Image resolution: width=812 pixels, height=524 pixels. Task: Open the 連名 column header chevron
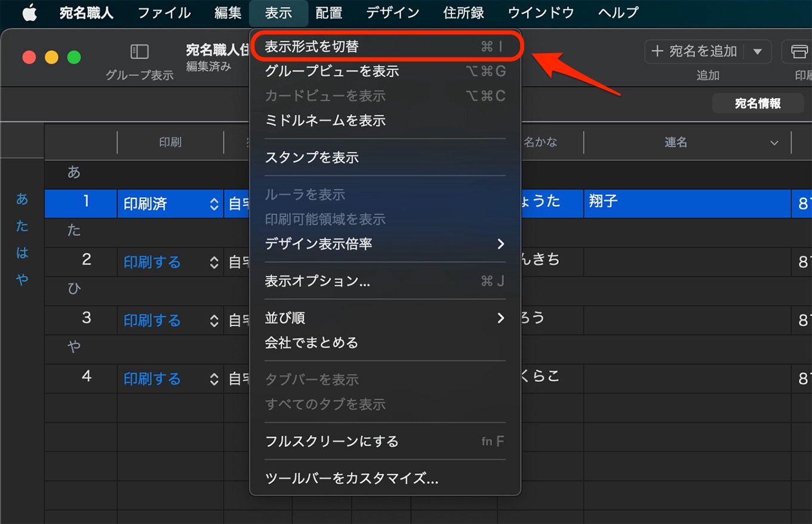point(774,143)
